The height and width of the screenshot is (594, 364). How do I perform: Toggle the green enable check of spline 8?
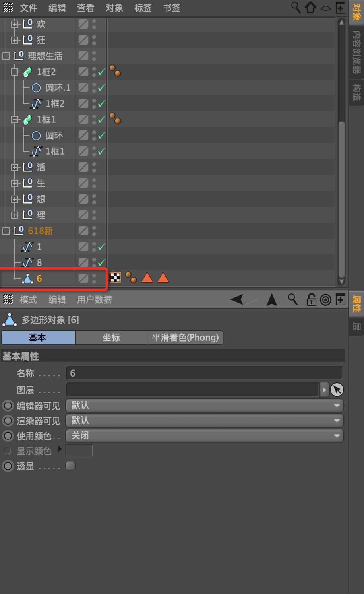(x=102, y=263)
